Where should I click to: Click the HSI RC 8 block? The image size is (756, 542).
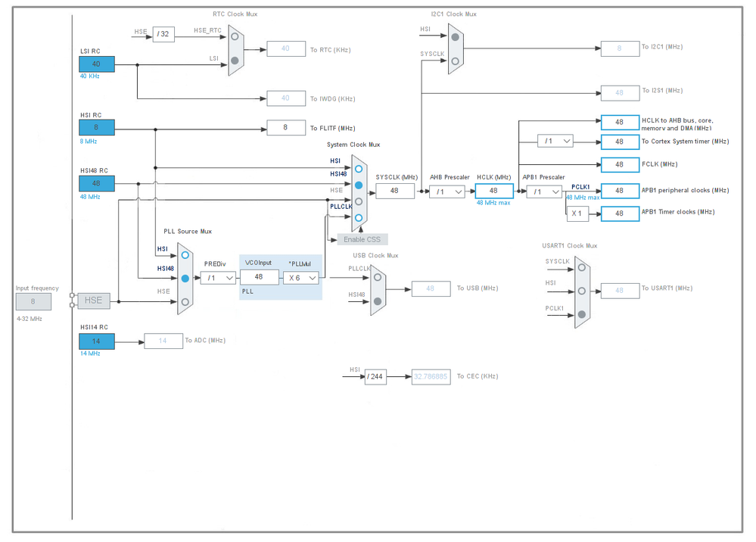(x=97, y=127)
